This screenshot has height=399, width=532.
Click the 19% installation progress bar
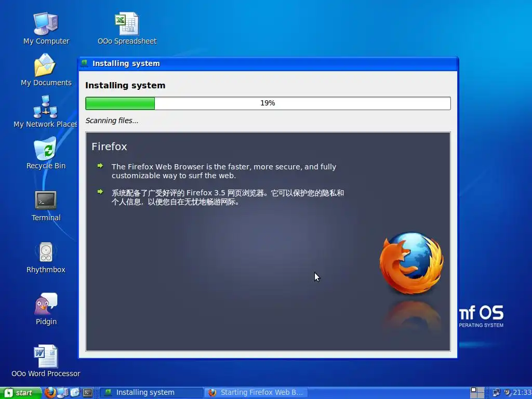(268, 103)
